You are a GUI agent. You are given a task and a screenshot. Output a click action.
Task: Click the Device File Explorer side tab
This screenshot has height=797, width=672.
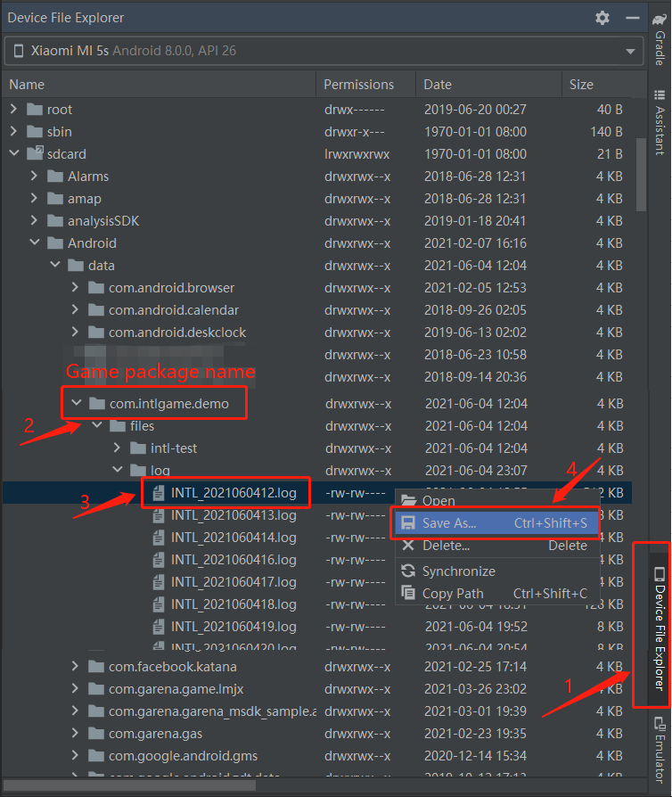659,624
